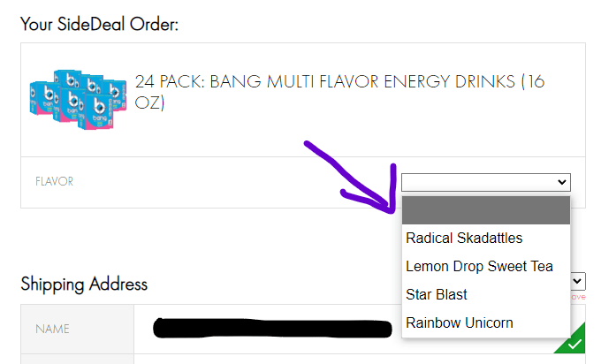Image resolution: width=601 pixels, height=364 pixels.
Task: Select Star Blast from flavor list
Action: click(437, 294)
